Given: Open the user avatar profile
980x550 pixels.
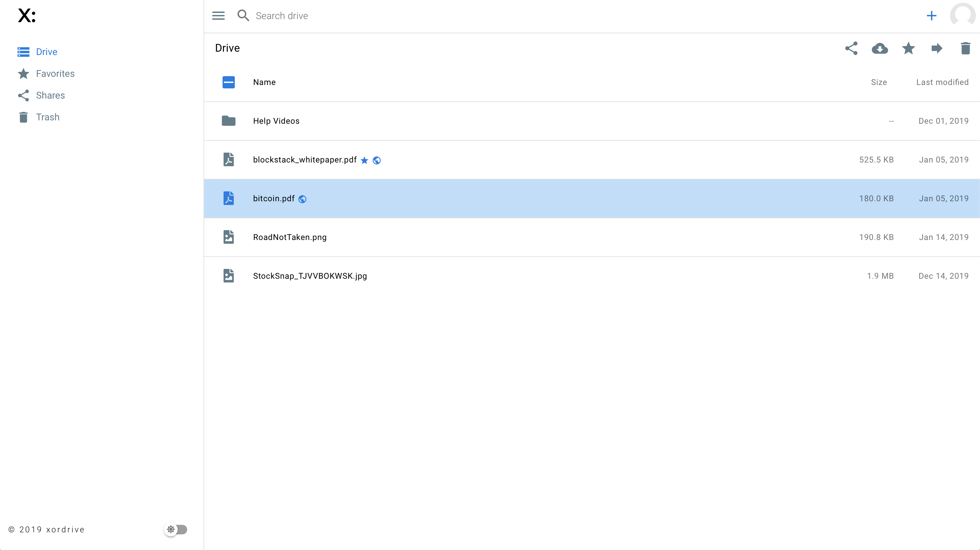Looking at the screenshot, I should coord(963,16).
